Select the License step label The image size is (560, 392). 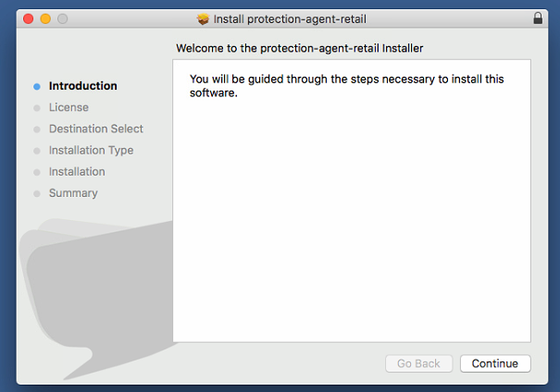point(68,107)
